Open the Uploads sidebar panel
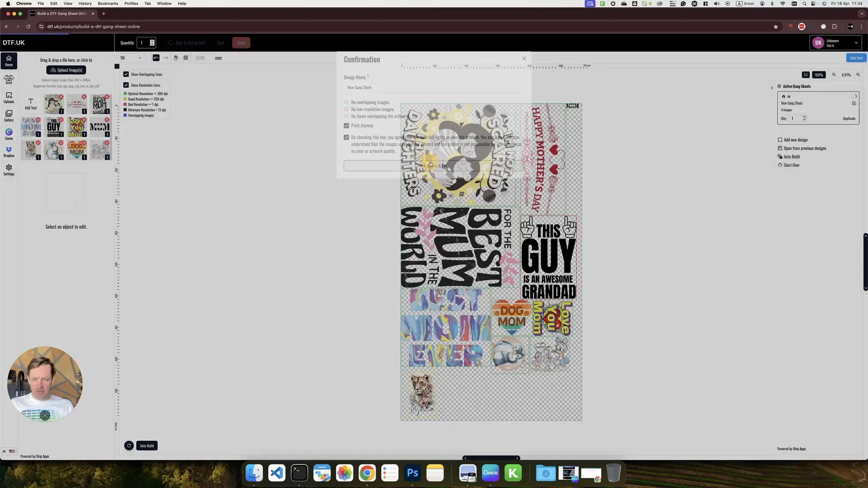 pos(9,98)
